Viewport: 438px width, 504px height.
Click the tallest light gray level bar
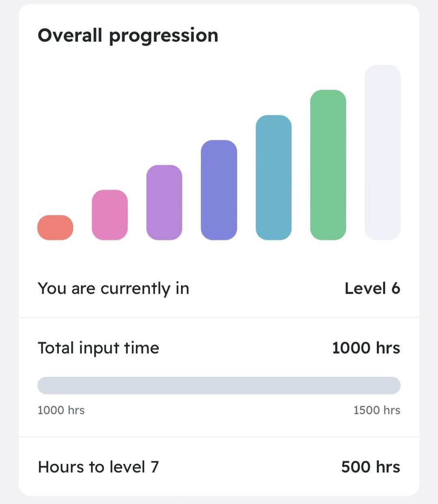click(382, 152)
